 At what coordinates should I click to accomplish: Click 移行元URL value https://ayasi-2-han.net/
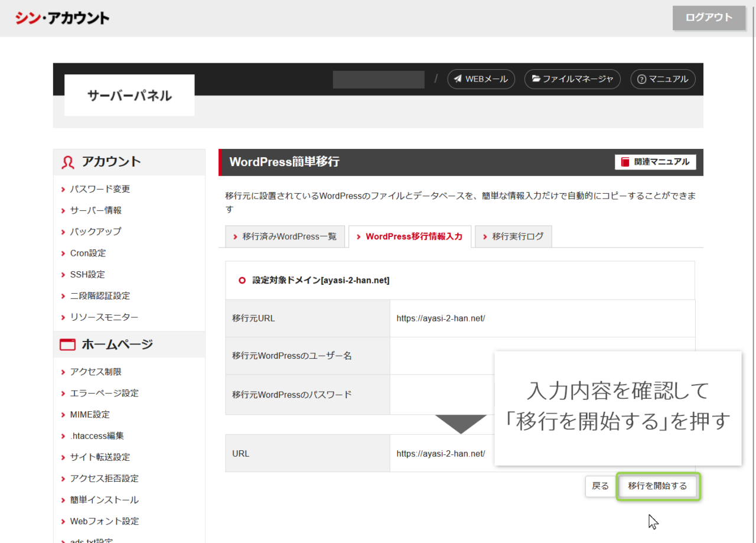click(441, 318)
